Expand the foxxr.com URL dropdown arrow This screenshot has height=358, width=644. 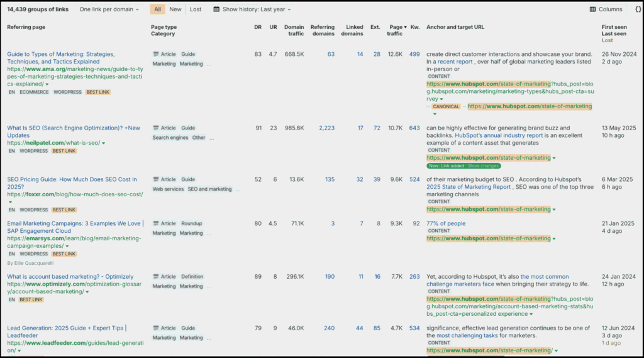coord(10,202)
